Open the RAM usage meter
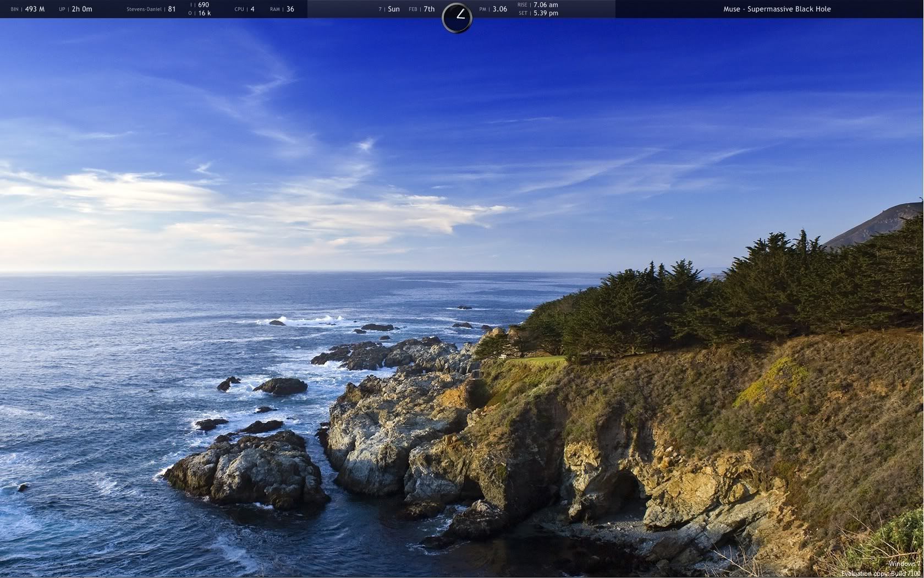 click(282, 9)
